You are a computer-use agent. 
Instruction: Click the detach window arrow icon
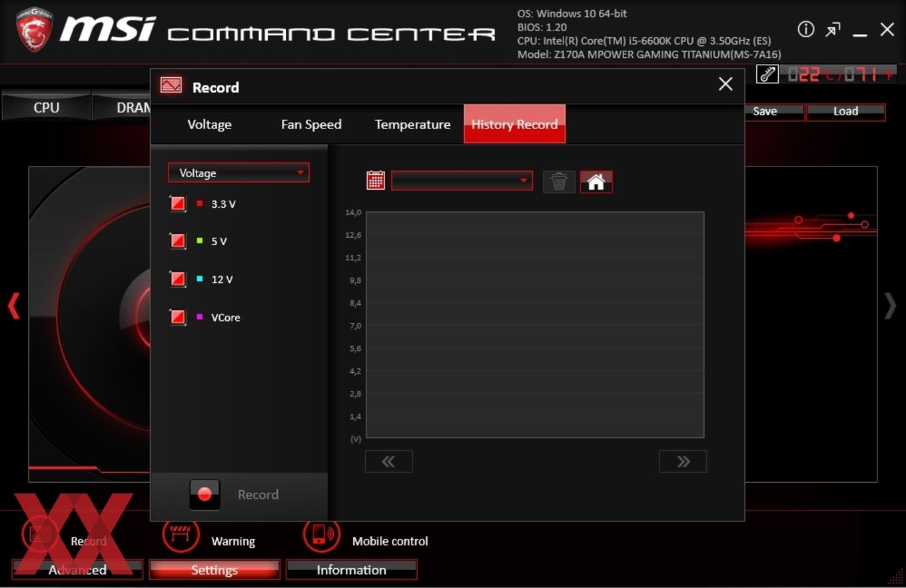point(833,30)
